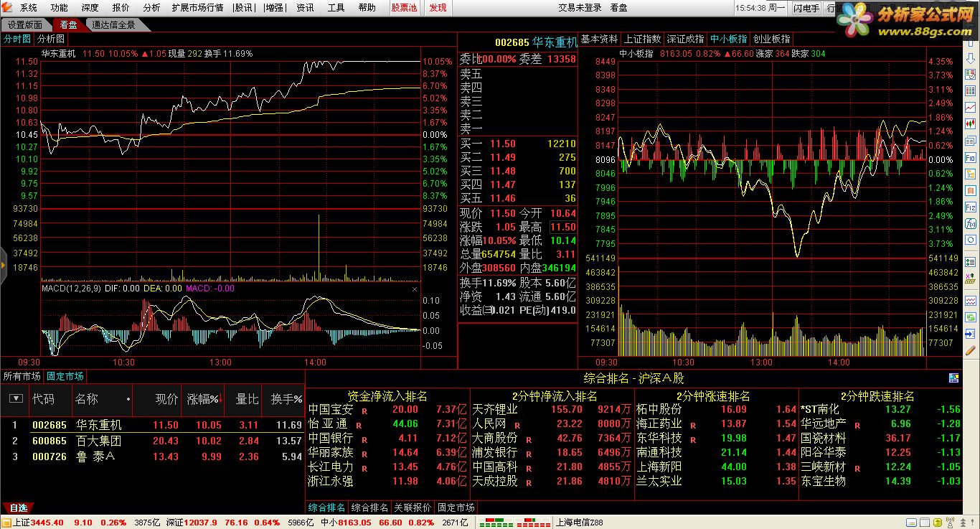Switch to the 设置版面 tab
980x529 pixels.
[x=25, y=24]
